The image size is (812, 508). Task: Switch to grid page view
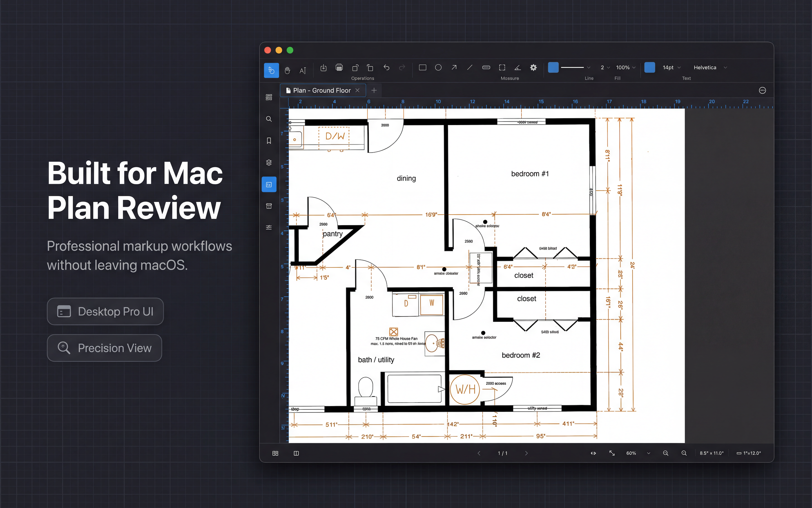[x=275, y=453]
